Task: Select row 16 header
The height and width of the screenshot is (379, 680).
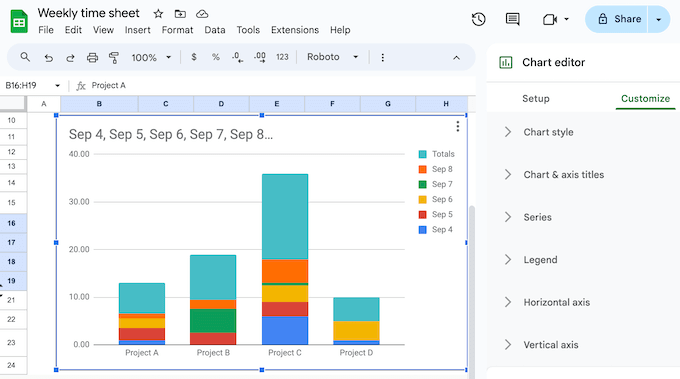Action: tap(12, 223)
